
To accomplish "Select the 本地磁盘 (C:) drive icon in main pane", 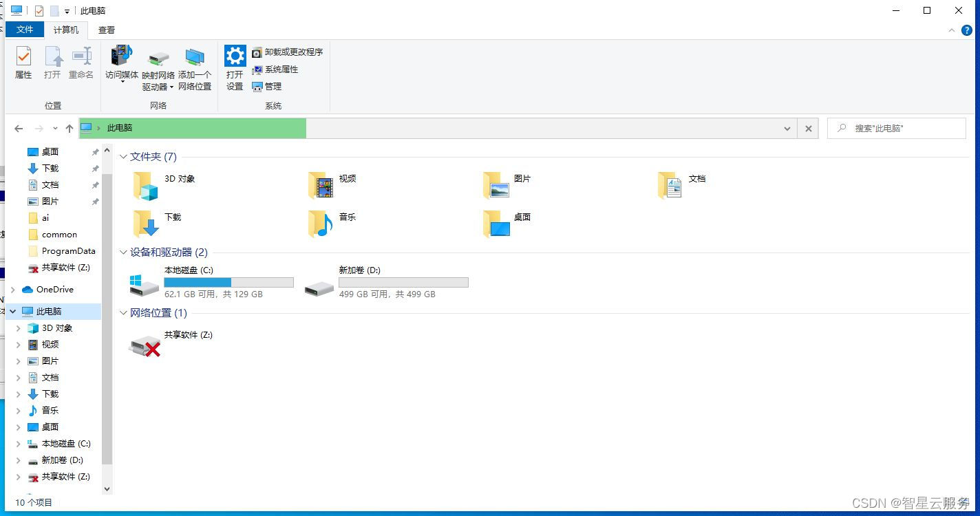I will tap(145, 284).
